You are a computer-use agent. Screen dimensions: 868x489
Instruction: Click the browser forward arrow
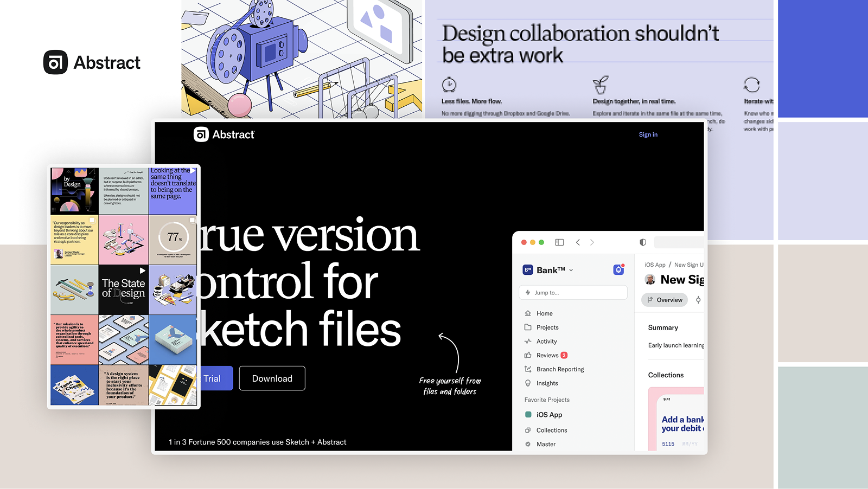coord(592,242)
